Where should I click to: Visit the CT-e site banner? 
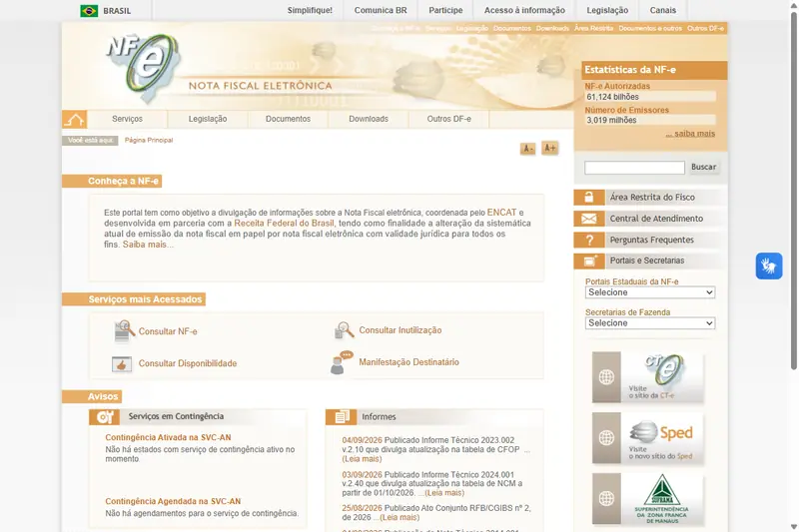[x=647, y=377]
